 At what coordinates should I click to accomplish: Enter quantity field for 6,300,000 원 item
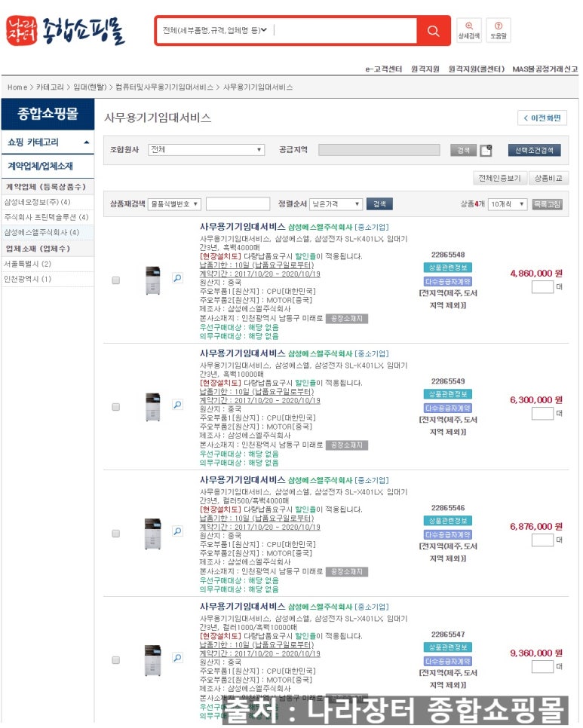pos(542,413)
